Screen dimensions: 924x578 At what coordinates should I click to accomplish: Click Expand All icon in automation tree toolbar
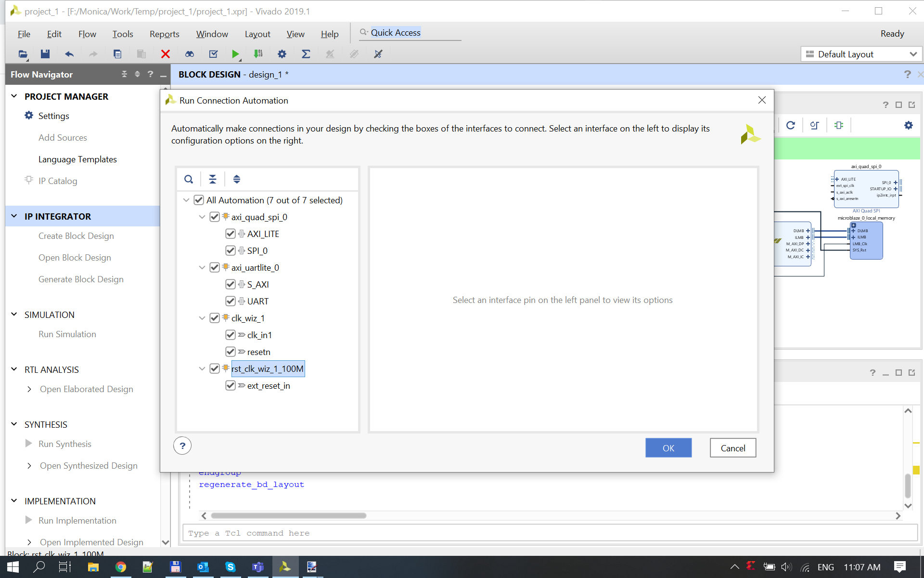pyautogui.click(x=237, y=179)
